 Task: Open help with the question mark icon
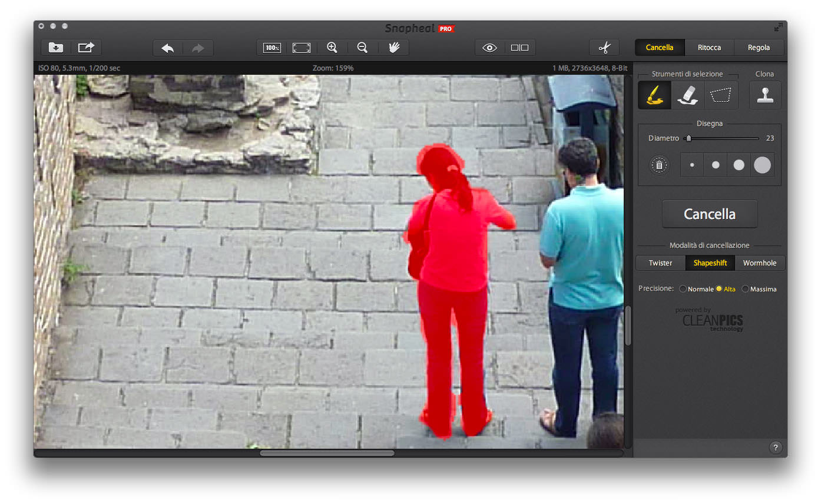pyautogui.click(x=776, y=447)
